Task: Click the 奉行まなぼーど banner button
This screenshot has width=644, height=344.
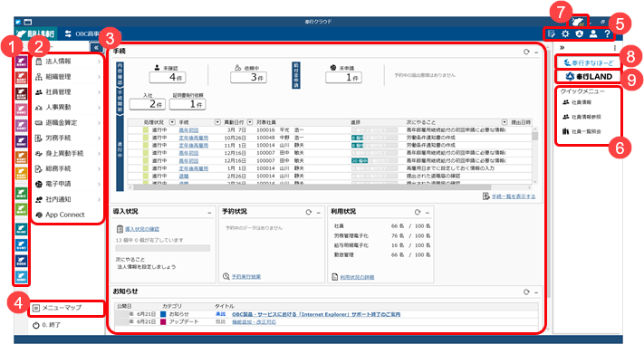Action: [x=589, y=62]
